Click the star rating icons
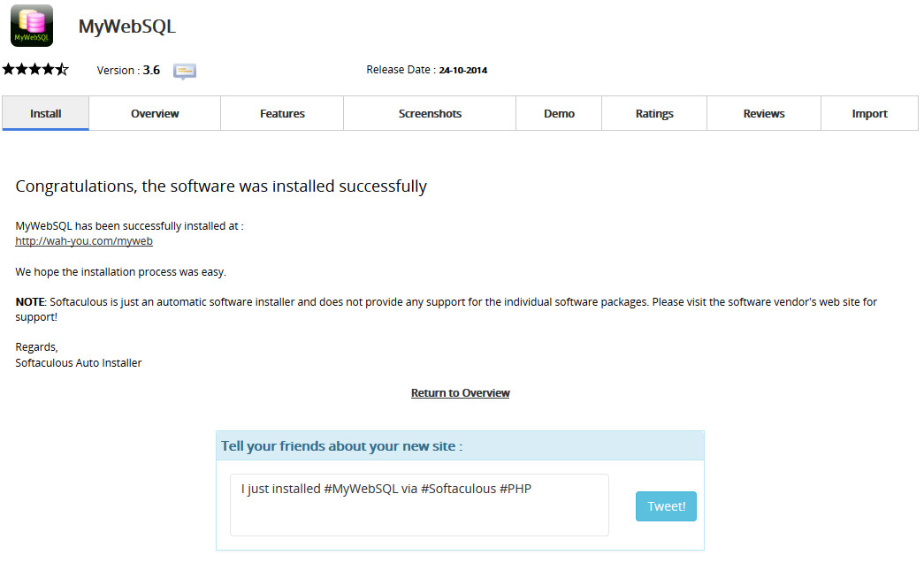Screen dimensions: 924x585 pos(35,70)
